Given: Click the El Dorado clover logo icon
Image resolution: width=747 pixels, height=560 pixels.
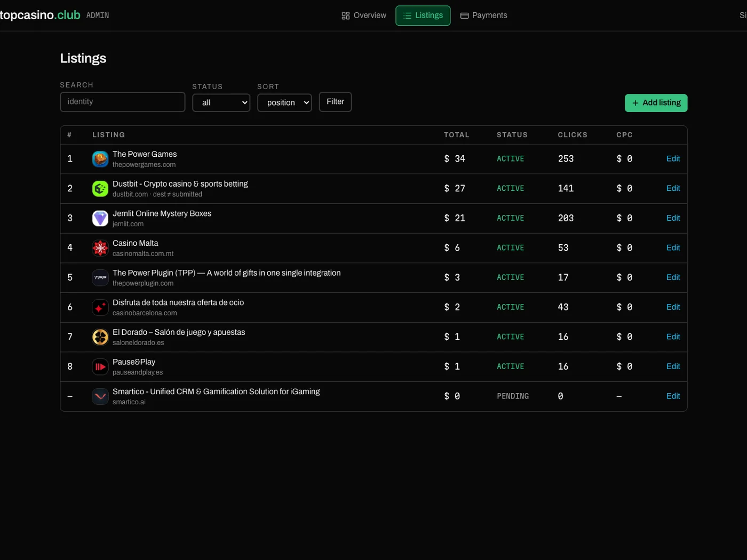Looking at the screenshot, I should point(100,337).
